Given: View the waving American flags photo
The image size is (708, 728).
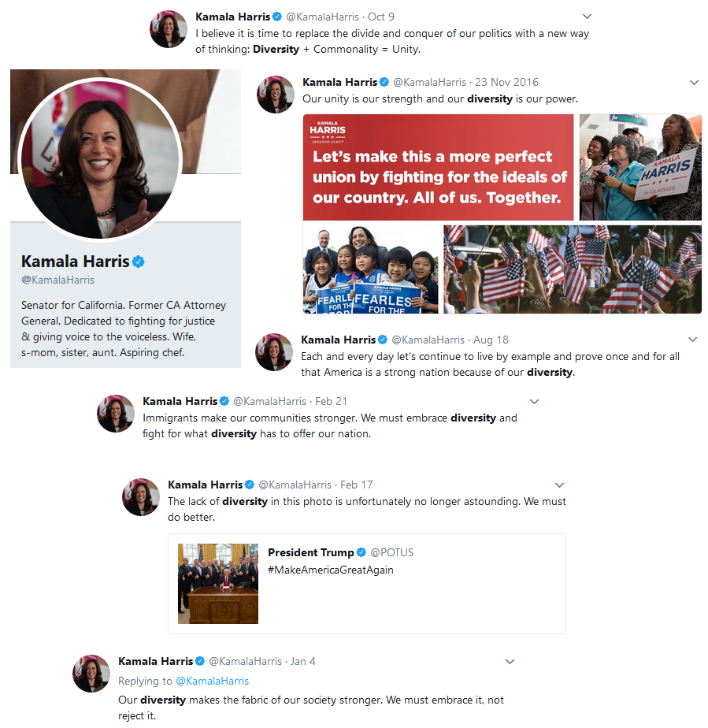Looking at the screenshot, I should (573, 269).
